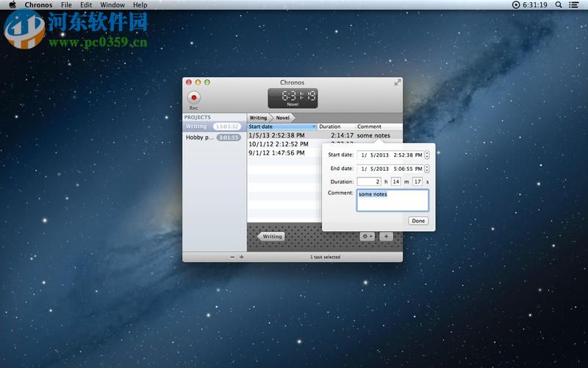Viewport: 588px width, 368px height.
Task: Click the Duration seconds field
Action: click(417, 182)
